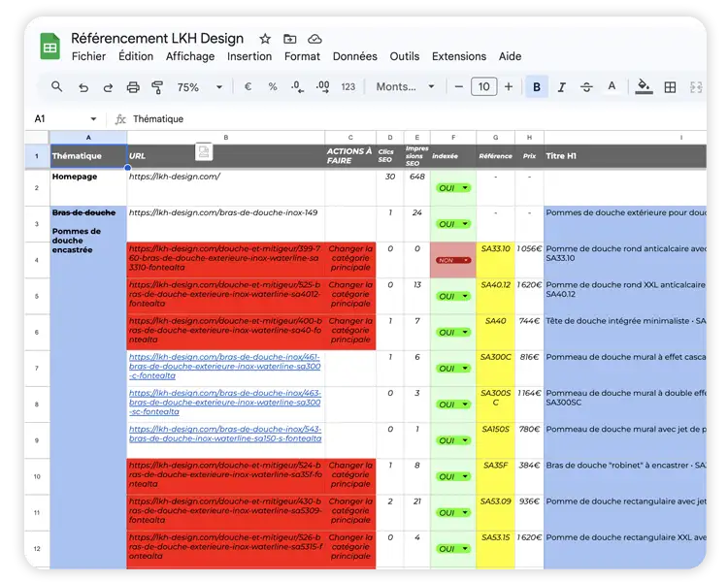Open more number formats 123
This screenshot has height=582, width=728.
point(348,86)
